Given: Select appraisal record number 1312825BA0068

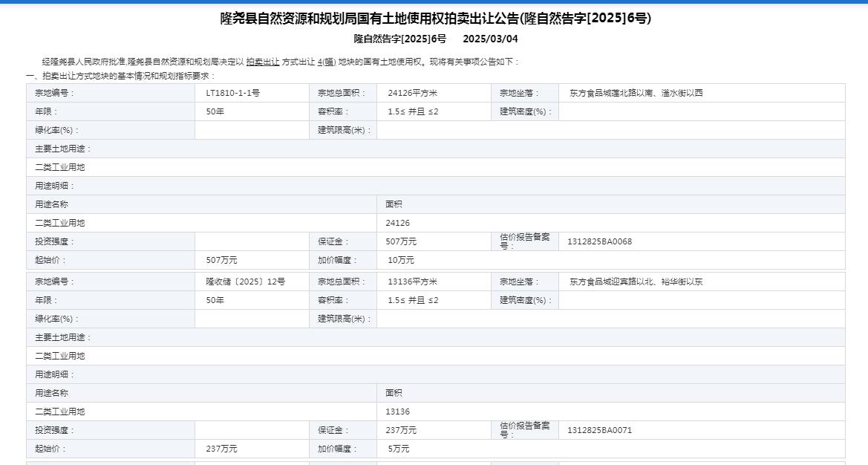Looking at the screenshot, I should tap(599, 242).
